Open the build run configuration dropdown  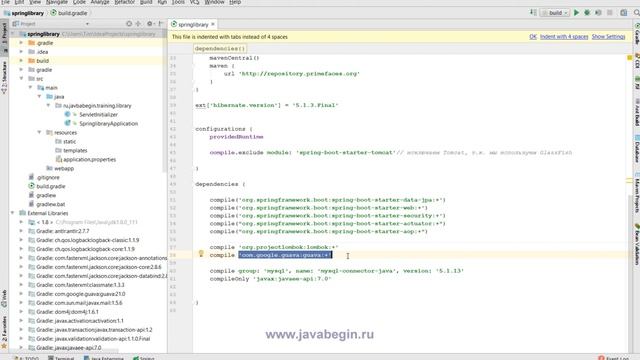pyautogui.click(x=555, y=13)
